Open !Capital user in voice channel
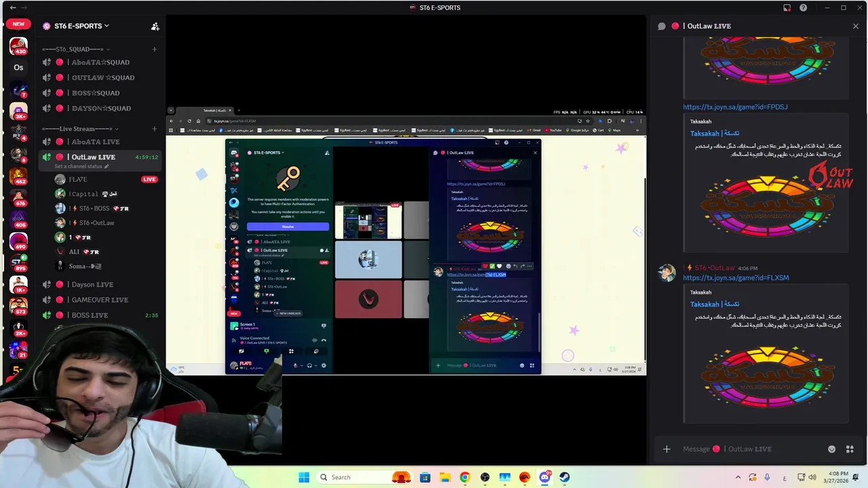The width and height of the screenshot is (868, 488). coord(84,194)
